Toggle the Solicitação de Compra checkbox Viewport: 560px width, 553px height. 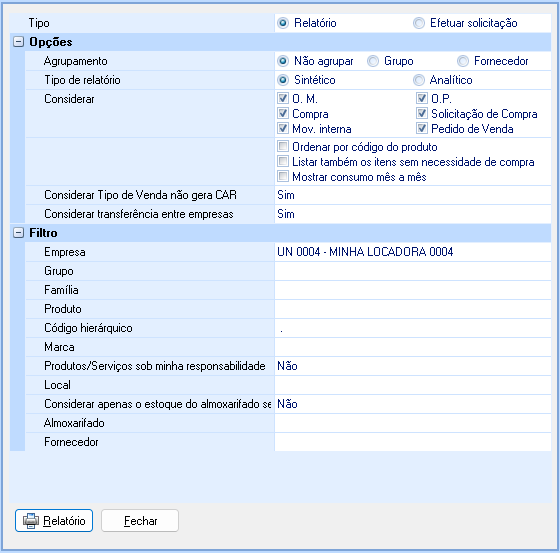click(x=422, y=113)
